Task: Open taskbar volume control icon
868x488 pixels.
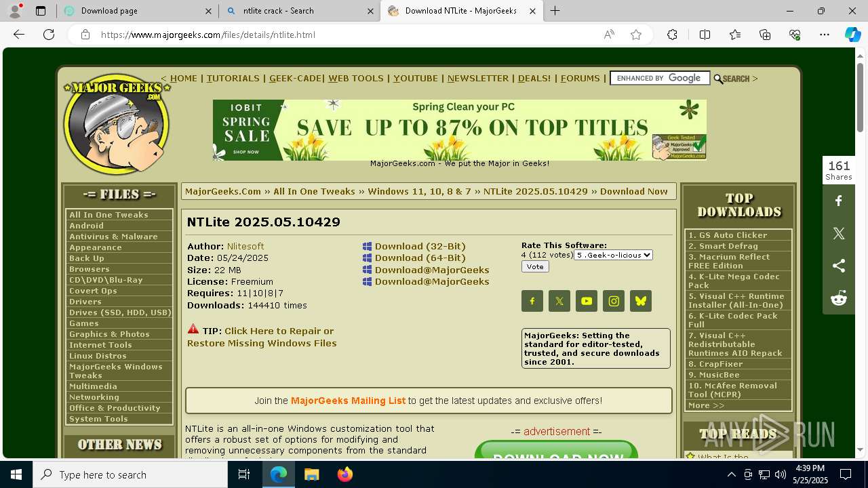Action: 781,474
